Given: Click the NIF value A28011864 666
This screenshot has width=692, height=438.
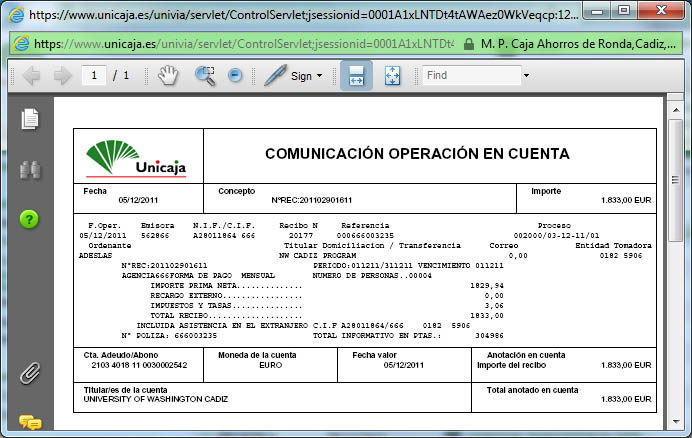Looking at the screenshot, I should coord(224,236).
